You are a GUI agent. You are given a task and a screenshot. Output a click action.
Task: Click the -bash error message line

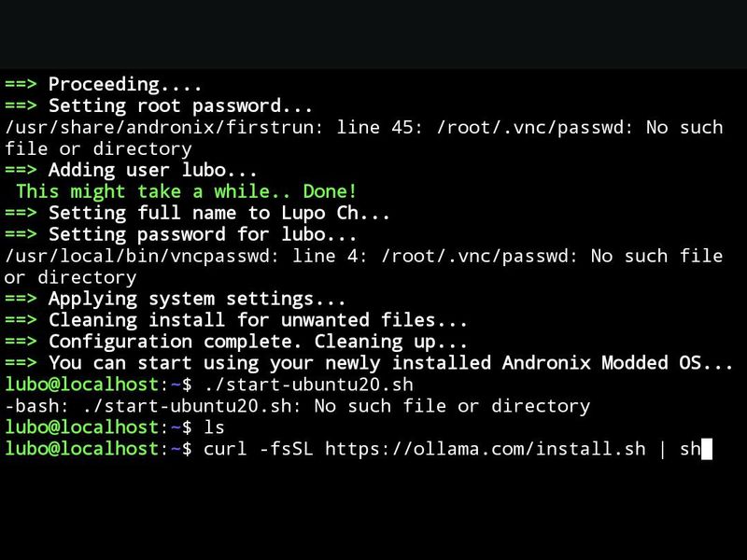[297, 406]
